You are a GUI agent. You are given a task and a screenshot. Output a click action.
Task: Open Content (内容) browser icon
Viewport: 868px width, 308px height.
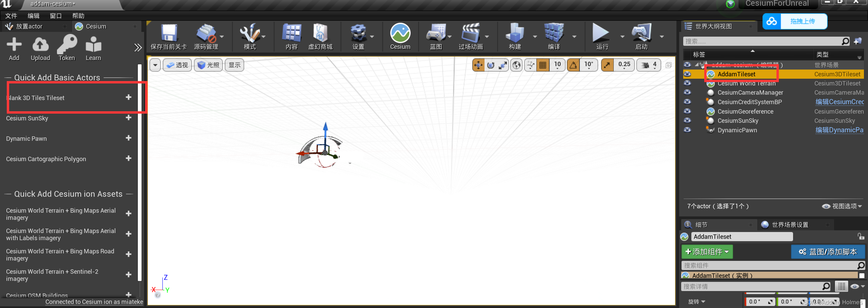click(292, 37)
